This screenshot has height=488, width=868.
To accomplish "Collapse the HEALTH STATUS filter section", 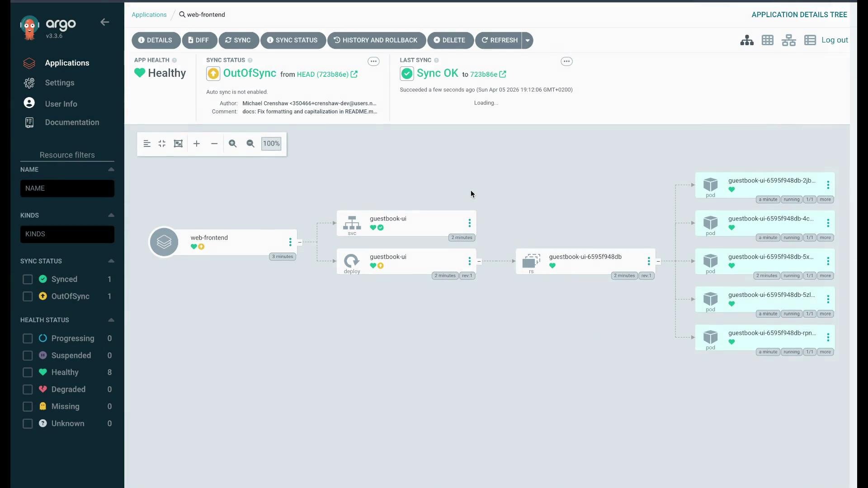I will pos(111,320).
